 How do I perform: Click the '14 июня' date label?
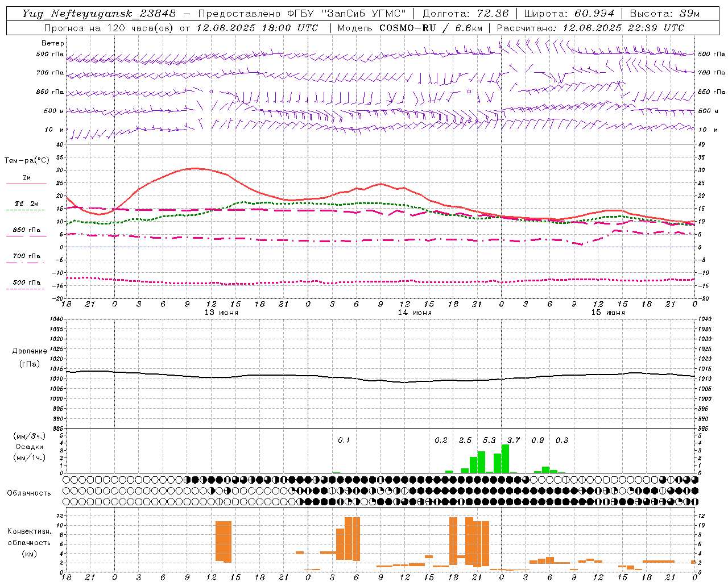click(x=415, y=313)
